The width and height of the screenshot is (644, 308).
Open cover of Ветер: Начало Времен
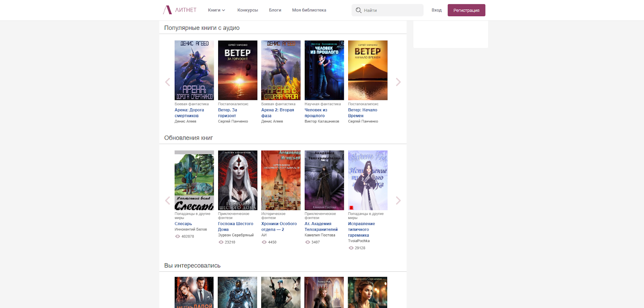pos(368,70)
